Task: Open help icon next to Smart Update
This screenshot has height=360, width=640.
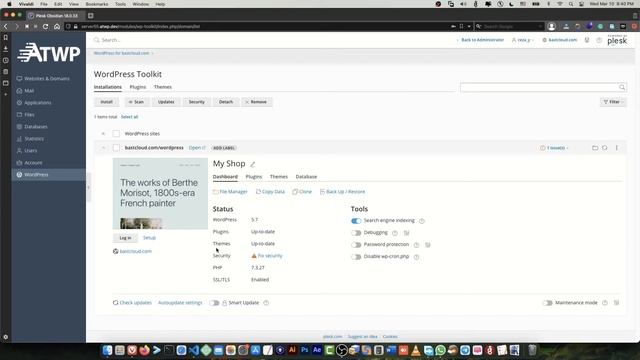Action: click(x=266, y=303)
